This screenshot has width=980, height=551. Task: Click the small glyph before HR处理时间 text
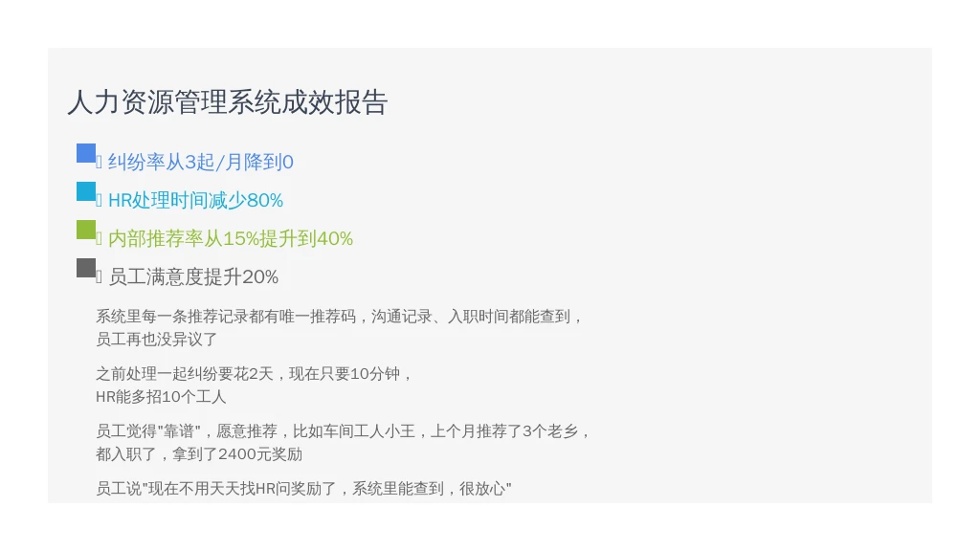[x=99, y=201]
